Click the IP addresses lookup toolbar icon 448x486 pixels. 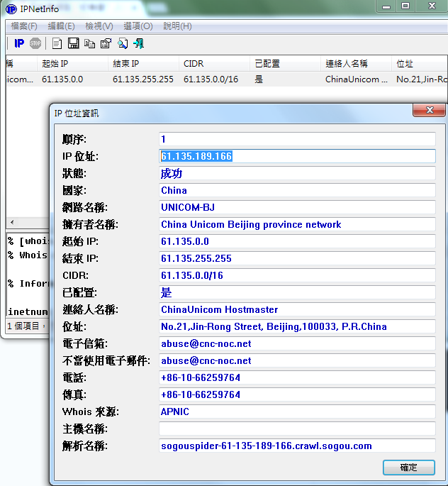click(x=19, y=43)
